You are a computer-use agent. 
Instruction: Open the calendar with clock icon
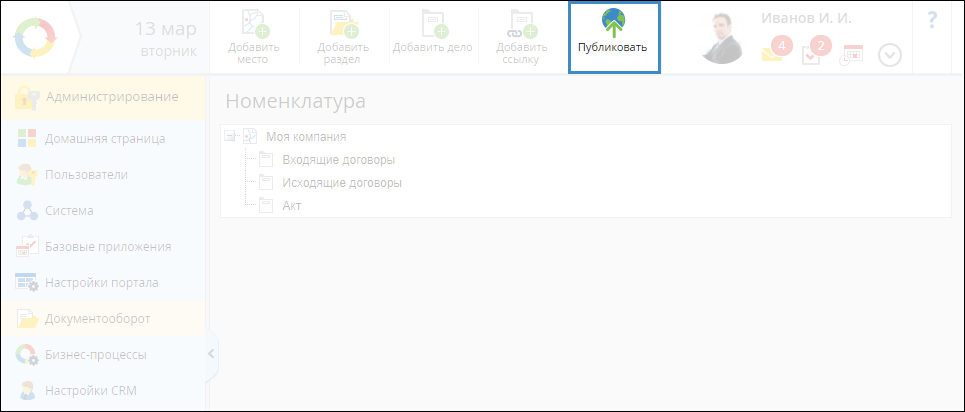tap(851, 55)
